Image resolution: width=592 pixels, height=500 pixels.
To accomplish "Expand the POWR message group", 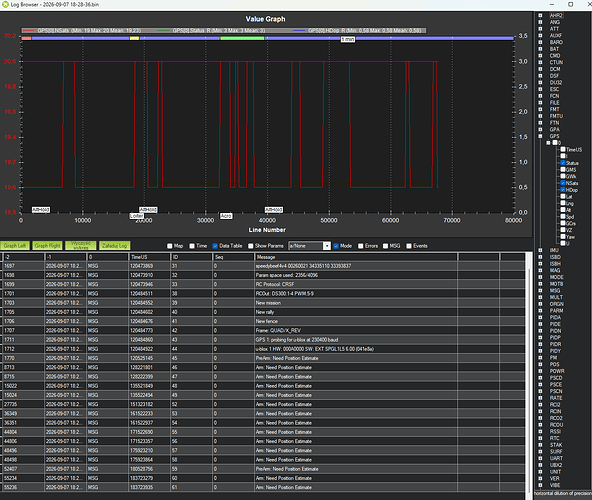I will tap(540, 371).
